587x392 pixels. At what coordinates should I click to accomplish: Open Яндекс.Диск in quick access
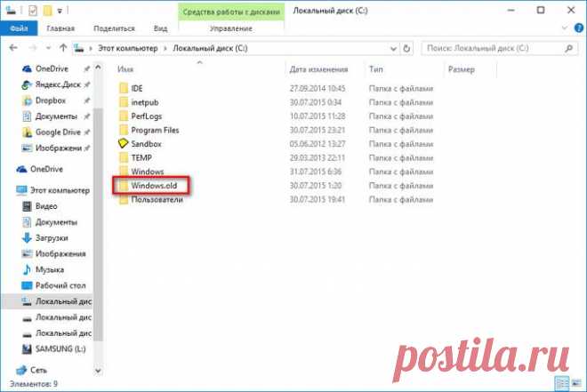(58, 84)
